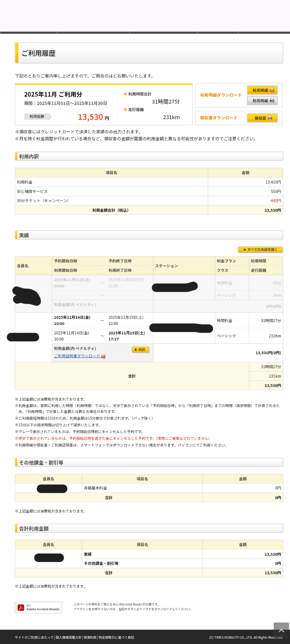Open the サイトのご利用にあたって footer link

(34, 637)
